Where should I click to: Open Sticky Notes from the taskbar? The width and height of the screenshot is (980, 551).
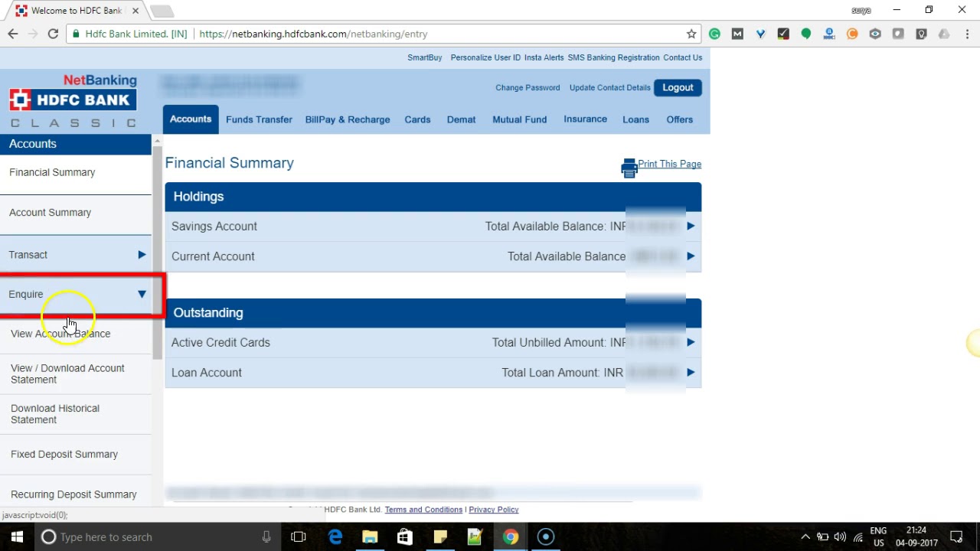[440, 536]
